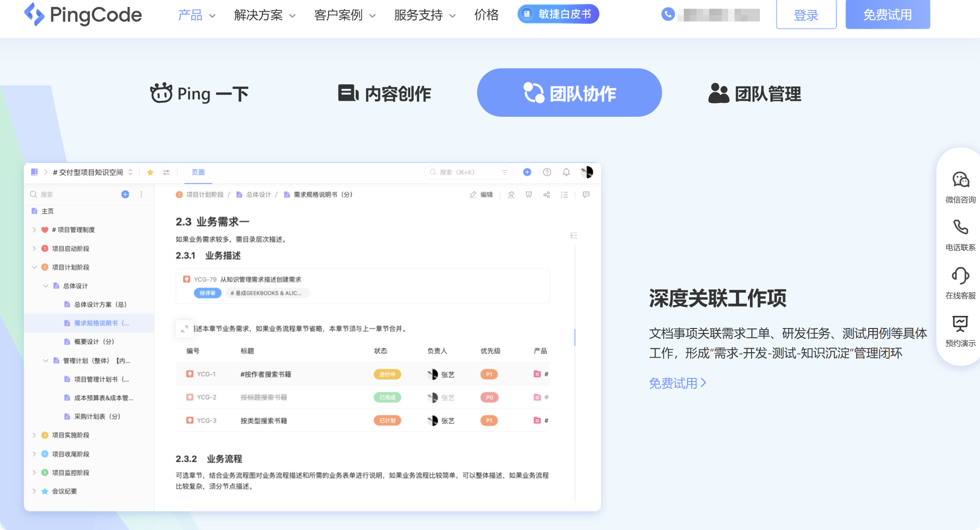This screenshot has height=530, width=980.
Task: Open search filters with the filter icon
Action: pos(504,172)
